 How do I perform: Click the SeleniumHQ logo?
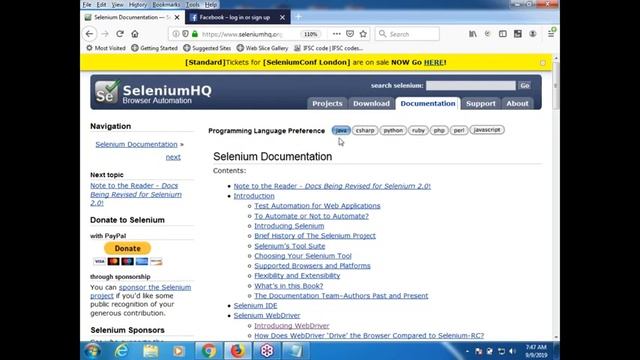click(x=153, y=92)
